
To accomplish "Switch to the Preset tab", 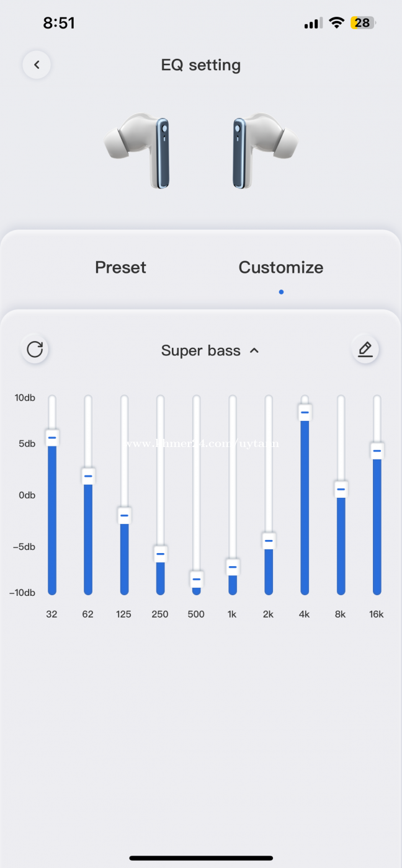I will tap(120, 267).
